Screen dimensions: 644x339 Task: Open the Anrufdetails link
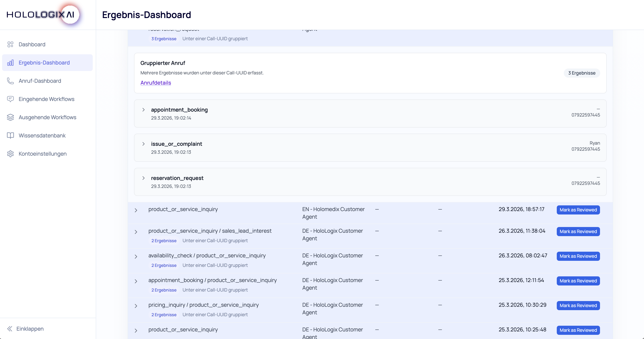tap(156, 83)
